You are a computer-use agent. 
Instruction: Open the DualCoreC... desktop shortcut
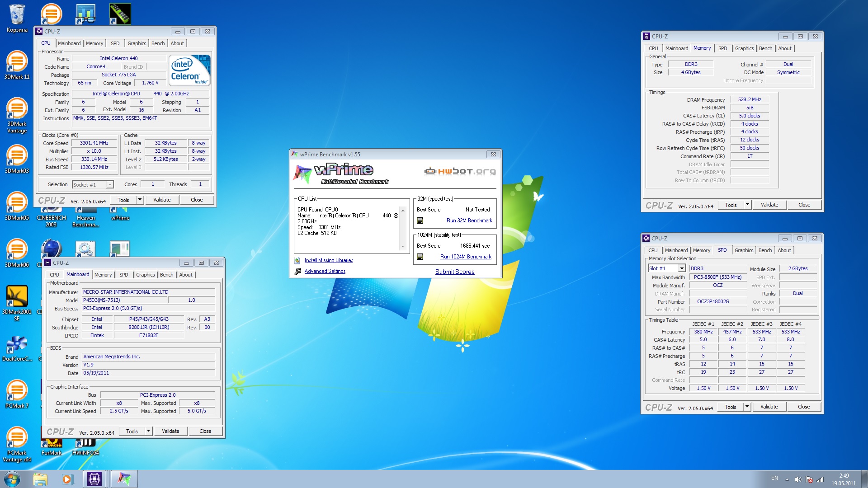pos(17,348)
